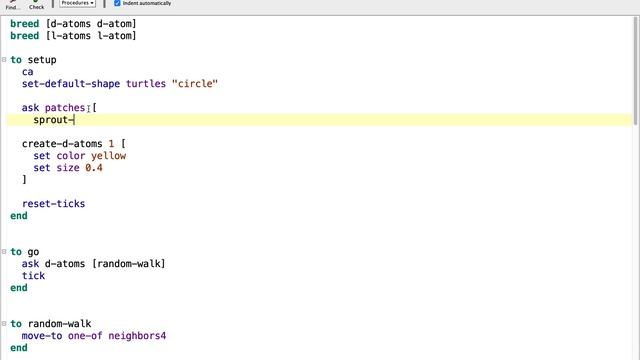This screenshot has height=360, width=640.
Task: Click the 'set-default-shape' keyword
Action: 71,84
